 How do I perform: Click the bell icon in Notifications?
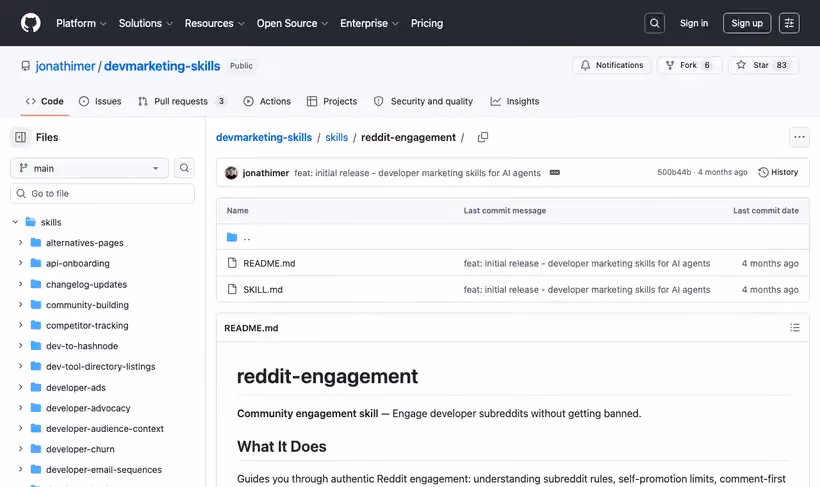585,65
